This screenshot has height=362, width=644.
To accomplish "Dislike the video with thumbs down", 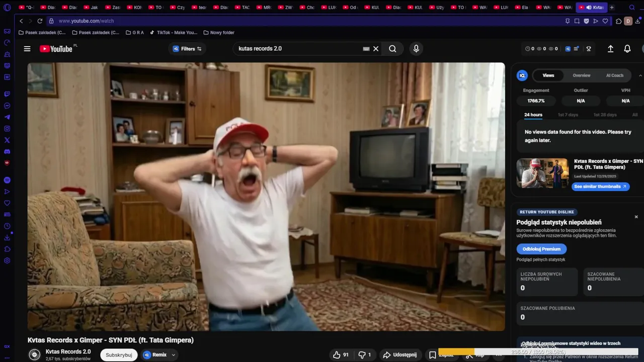I will point(365,355).
